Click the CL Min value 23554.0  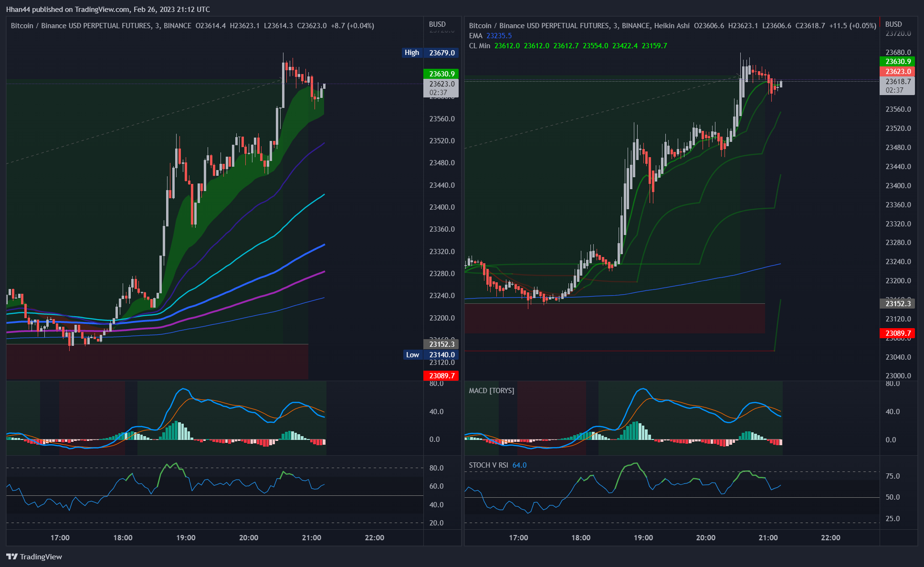pos(595,46)
